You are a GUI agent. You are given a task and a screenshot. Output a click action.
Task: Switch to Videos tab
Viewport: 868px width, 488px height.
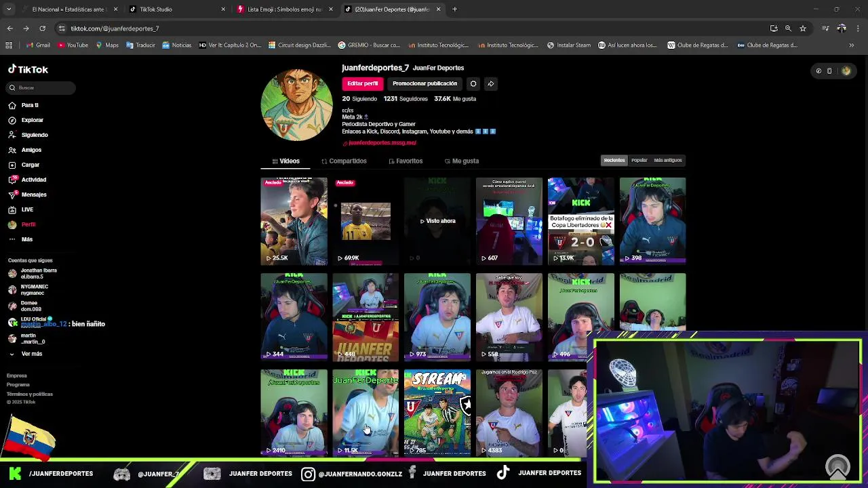tap(285, 161)
